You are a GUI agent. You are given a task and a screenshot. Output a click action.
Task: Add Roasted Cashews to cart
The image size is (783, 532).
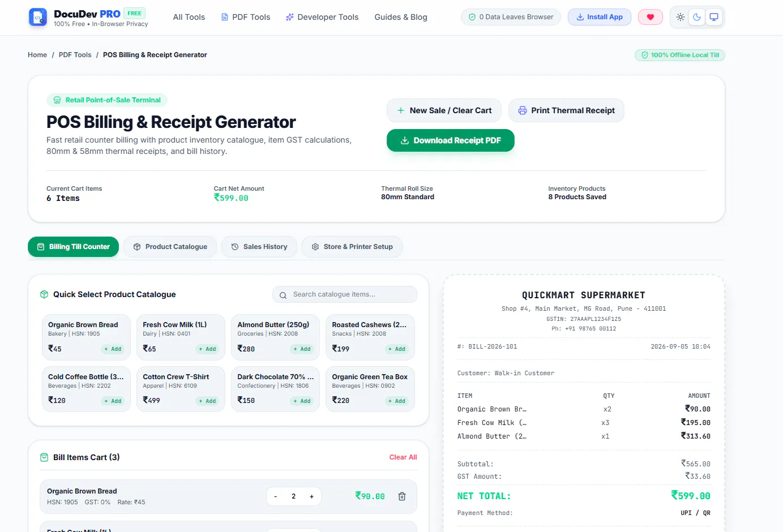click(x=396, y=349)
